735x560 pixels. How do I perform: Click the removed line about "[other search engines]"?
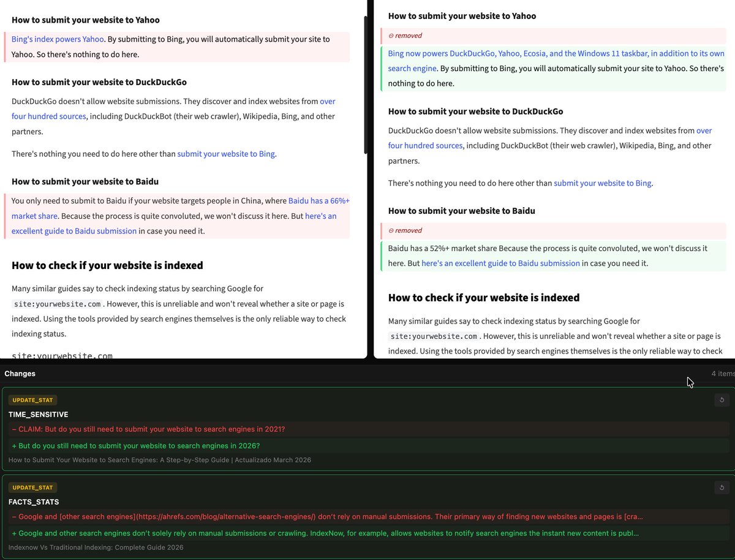pyautogui.click(x=369, y=517)
